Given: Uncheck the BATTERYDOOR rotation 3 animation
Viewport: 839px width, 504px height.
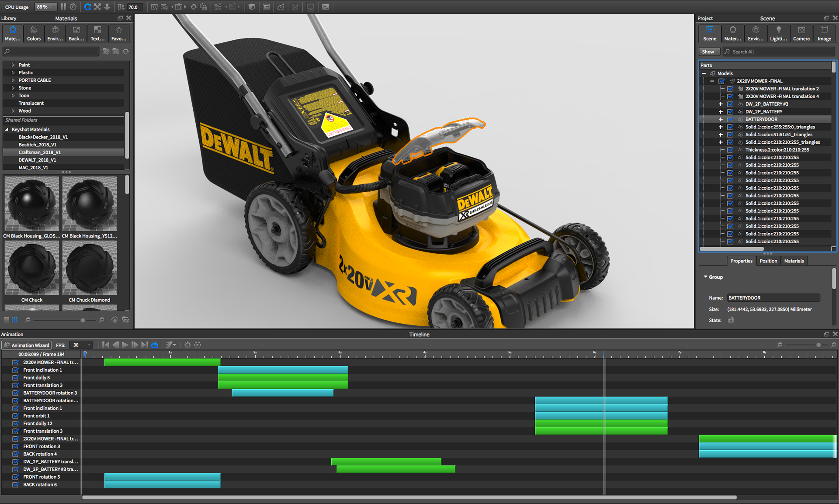Looking at the screenshot, I should [x=15, y=393].
